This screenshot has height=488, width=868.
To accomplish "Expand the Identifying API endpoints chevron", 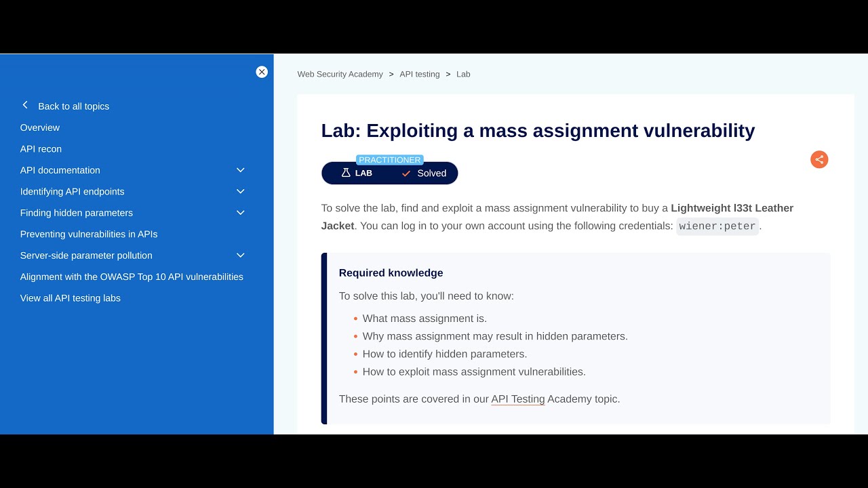I will 240,191.
